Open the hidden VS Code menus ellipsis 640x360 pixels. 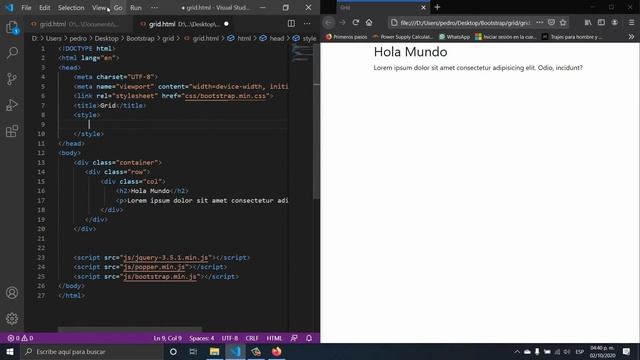point(154,7)
